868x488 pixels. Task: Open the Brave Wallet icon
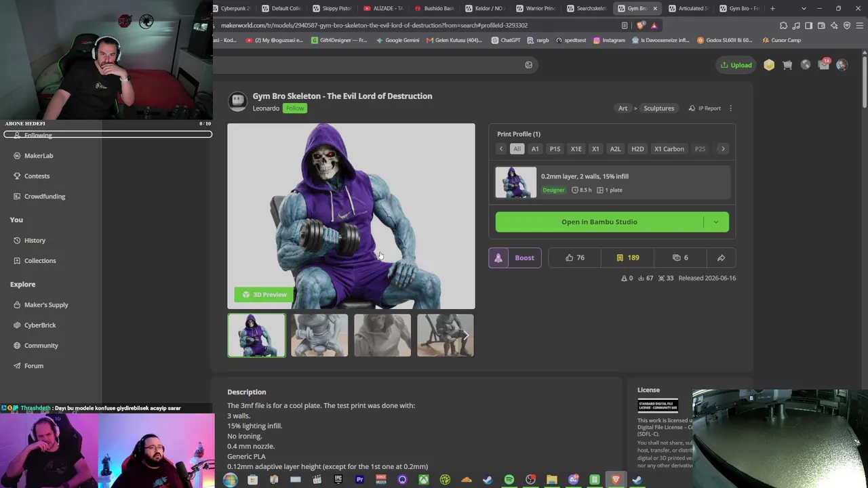pyautogui.click(x=821, y=26)
